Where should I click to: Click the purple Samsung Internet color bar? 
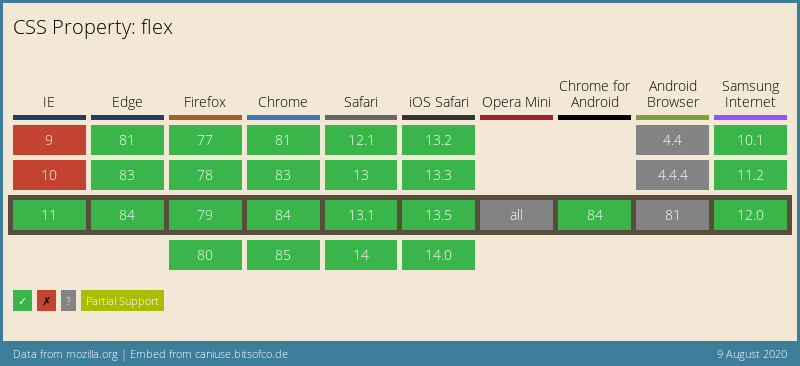coord(751,117)
